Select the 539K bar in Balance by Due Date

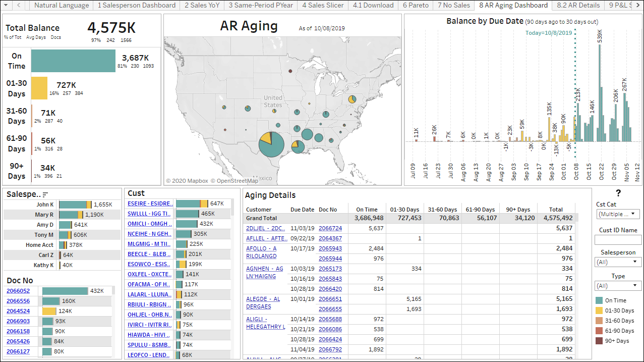pyautogui.click(x=600, y=93)
